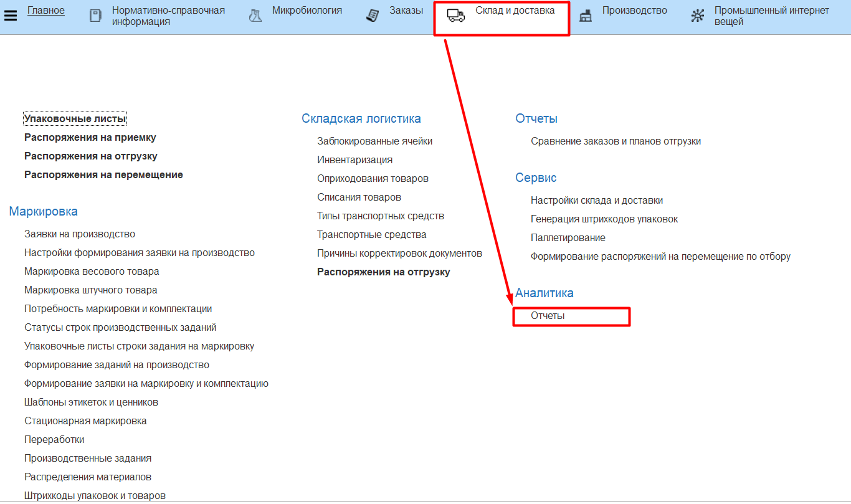Open Шаблоны этикеток и ценников
The height and width of the screenshot is (504, 851).
(x=91, y=402)
